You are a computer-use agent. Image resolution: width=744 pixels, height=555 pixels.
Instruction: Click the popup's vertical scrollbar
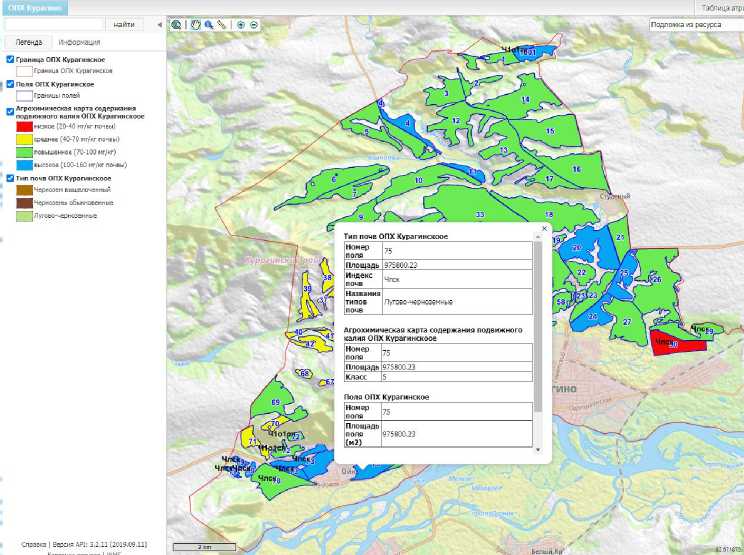click(x=539, y=320)
